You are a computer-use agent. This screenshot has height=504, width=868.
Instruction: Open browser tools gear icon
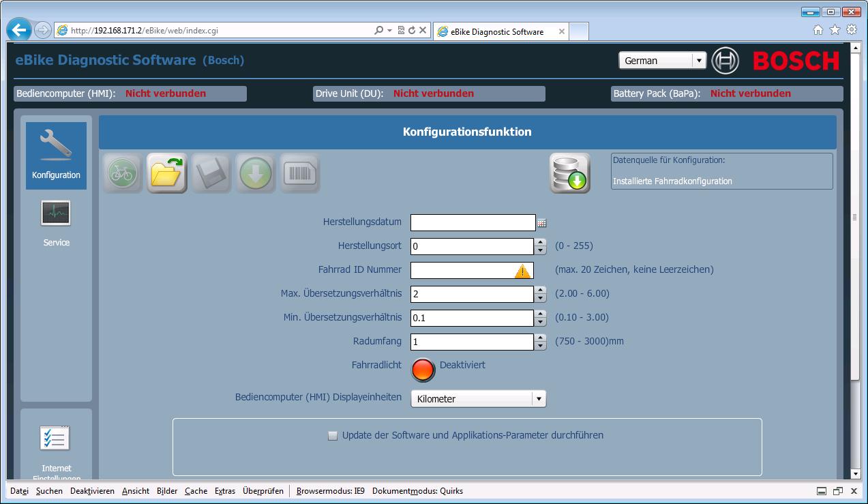[852, 30]
